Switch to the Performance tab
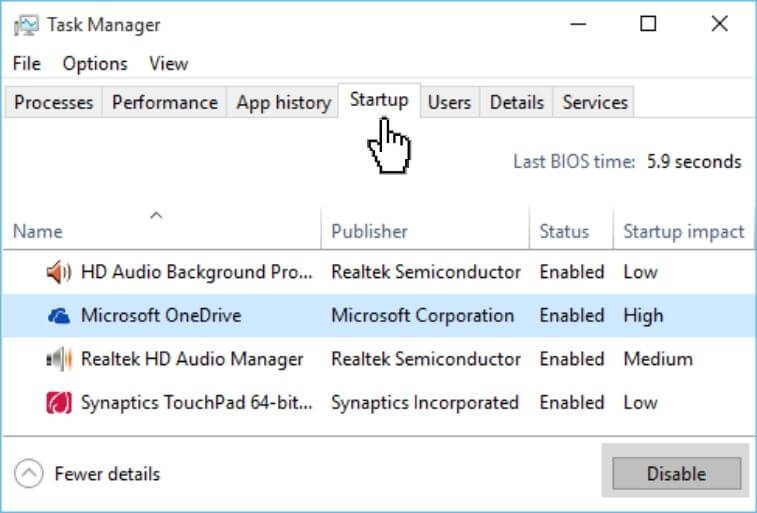 [x=164, y=102]
